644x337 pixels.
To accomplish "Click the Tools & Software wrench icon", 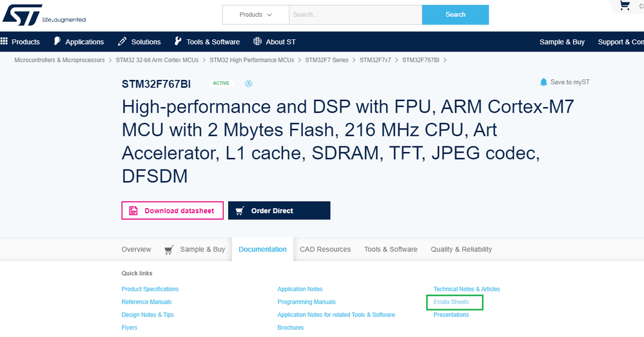I will click(x=178, y=41).
